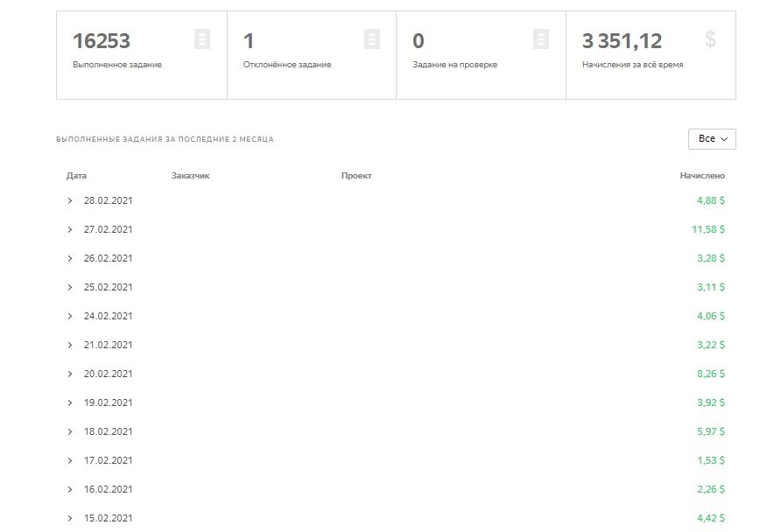The image size is (781, 532).
Task: Click the 1,53 $ amount
Action: coord(711,460)
